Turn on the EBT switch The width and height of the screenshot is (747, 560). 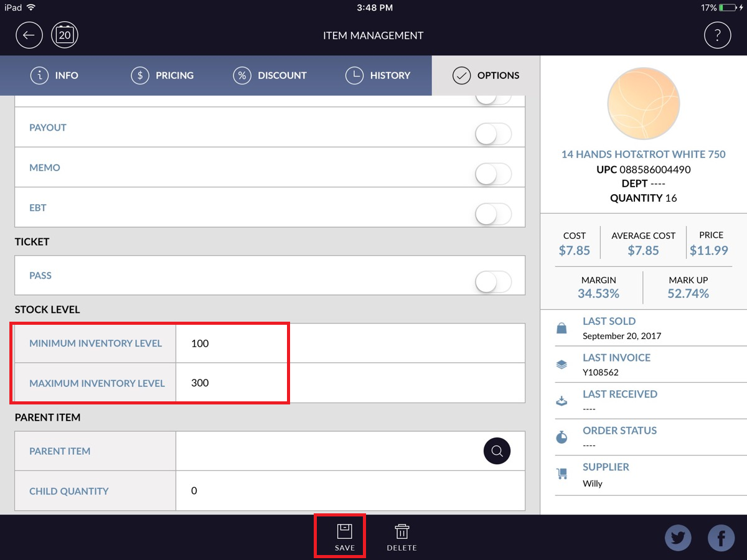[x=493, y=215]
